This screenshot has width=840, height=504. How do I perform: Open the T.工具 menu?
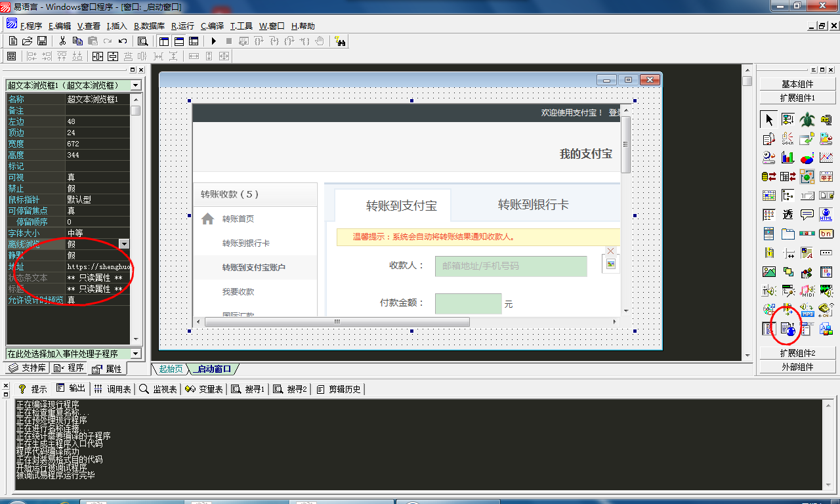[241, 26]
